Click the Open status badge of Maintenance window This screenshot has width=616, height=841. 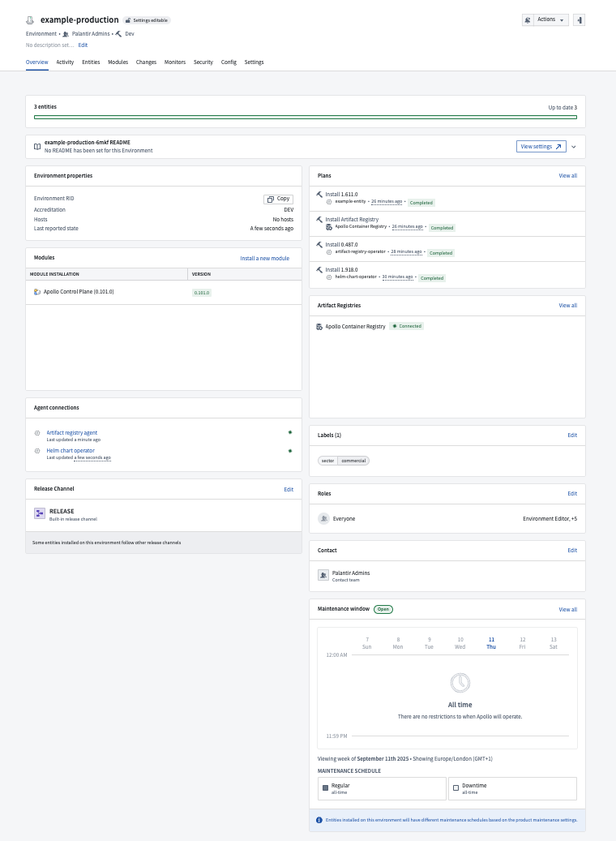point(383,609)
